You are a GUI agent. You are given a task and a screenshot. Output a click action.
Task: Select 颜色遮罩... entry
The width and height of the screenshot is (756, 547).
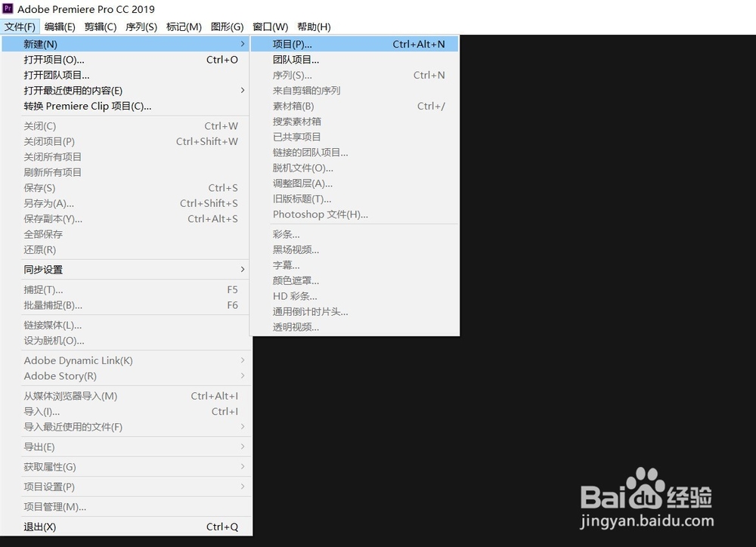tap(355, 280)
